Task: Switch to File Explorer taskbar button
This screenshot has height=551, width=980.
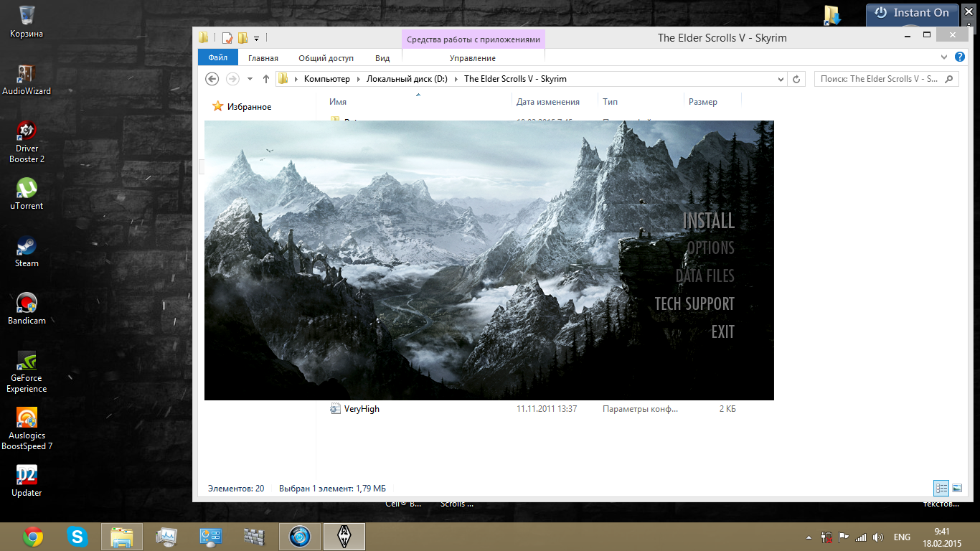Action: click(x=122, y=537)
